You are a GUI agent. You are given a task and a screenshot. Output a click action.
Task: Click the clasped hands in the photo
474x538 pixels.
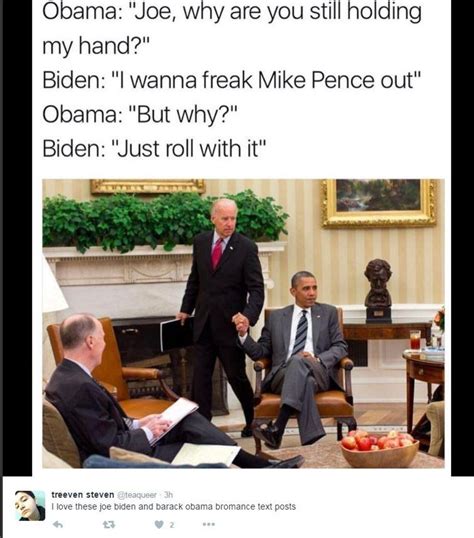pos(241,324)
